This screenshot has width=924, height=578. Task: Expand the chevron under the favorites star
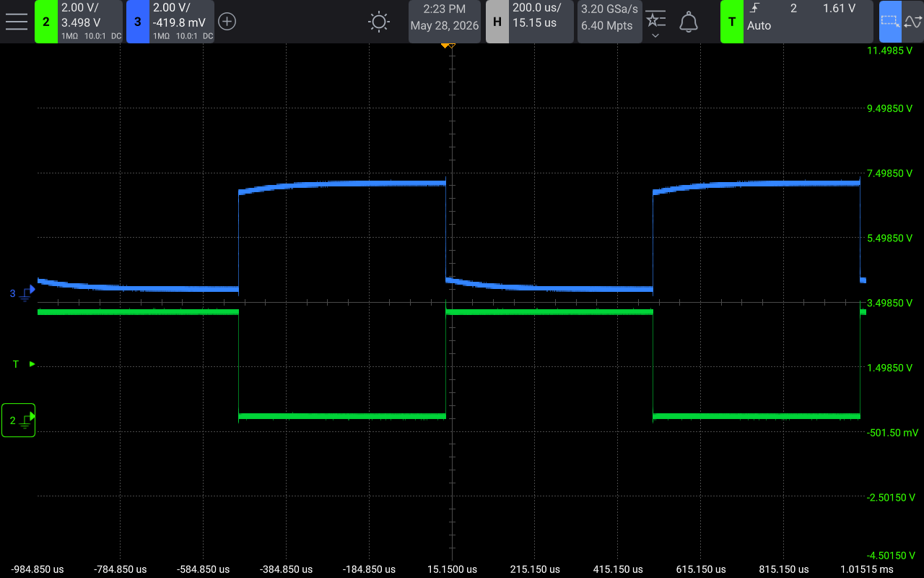click(655, 35)
